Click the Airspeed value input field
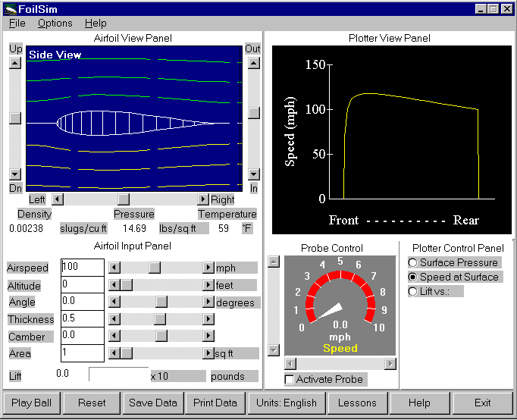517x420 pixels. 82,268
